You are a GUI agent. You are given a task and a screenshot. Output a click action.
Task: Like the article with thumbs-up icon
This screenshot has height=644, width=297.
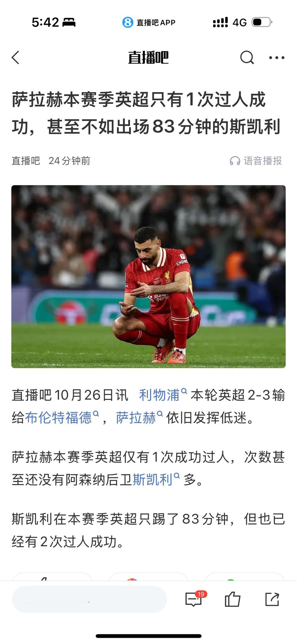[x=233, y=599]
